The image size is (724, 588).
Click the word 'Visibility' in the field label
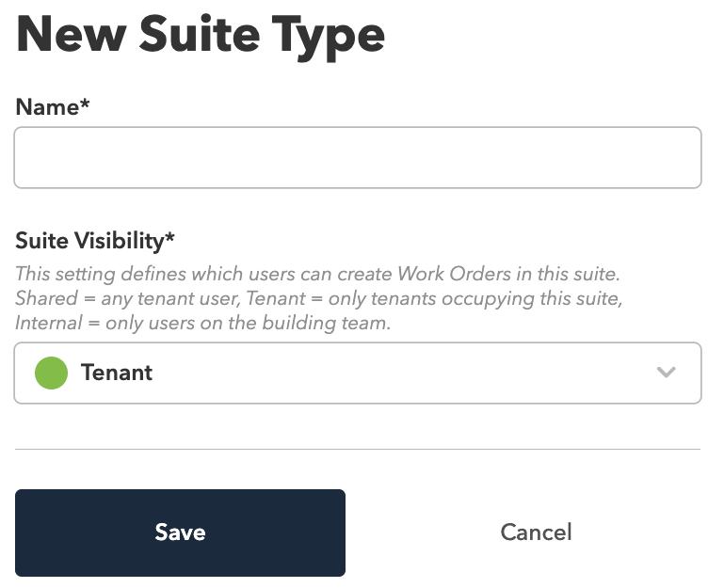point(120,241)
